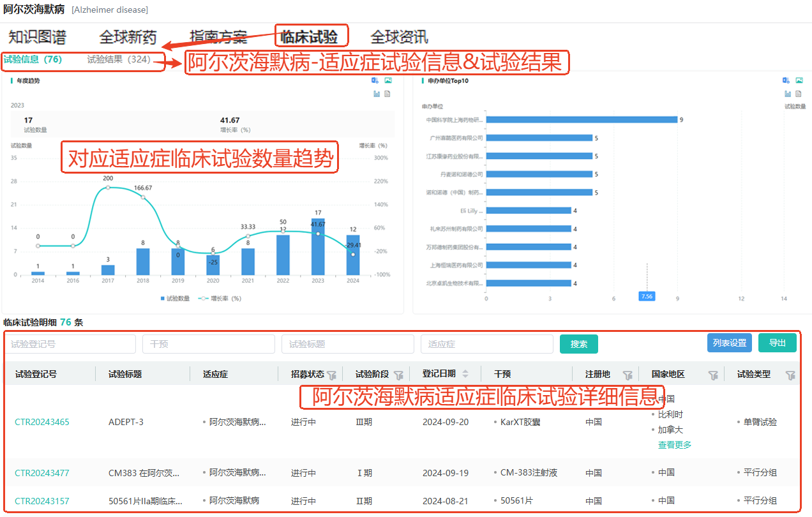Viewport: 812px width, 517px height.
Task: Click export data icon in 年度趋势 panel
Action: 375,80
